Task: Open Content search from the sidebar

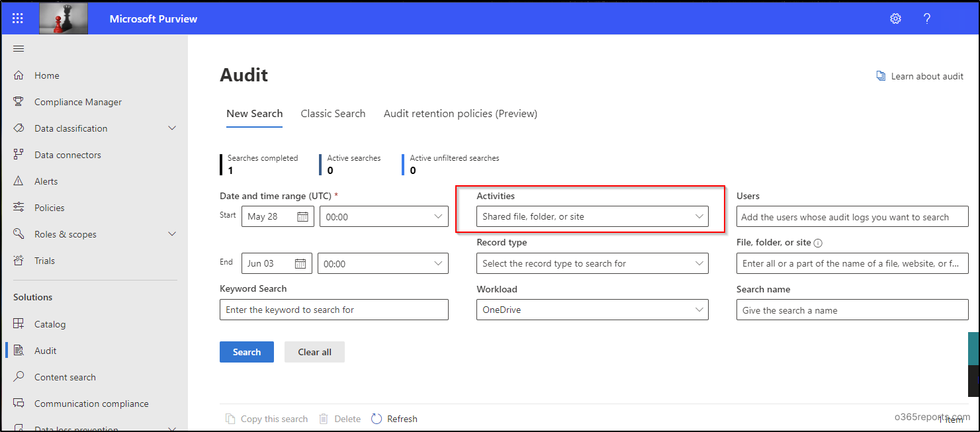Action: 64,376
